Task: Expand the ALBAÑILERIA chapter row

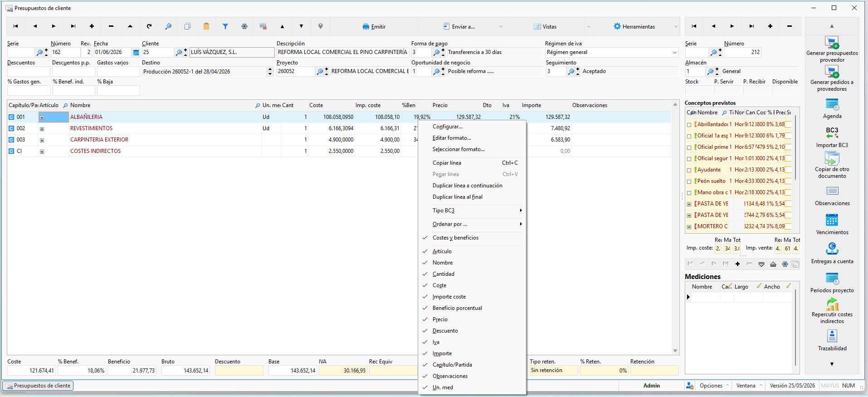Action: tap(42, 118)
